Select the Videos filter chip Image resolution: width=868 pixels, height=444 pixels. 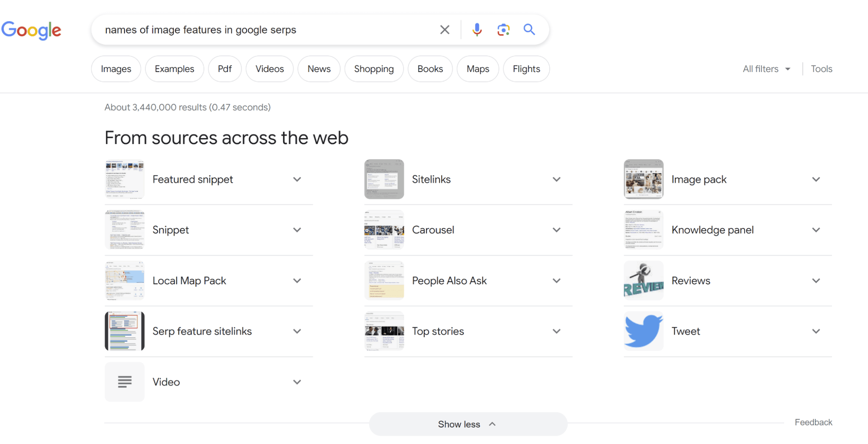(x=270, y=69)
